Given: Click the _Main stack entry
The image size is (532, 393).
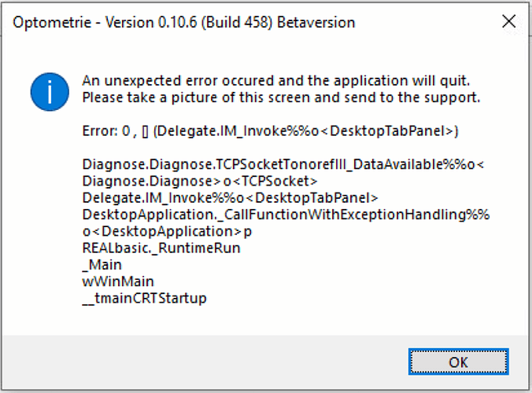Looking at the screenshot, I should [x=102, y=265].
